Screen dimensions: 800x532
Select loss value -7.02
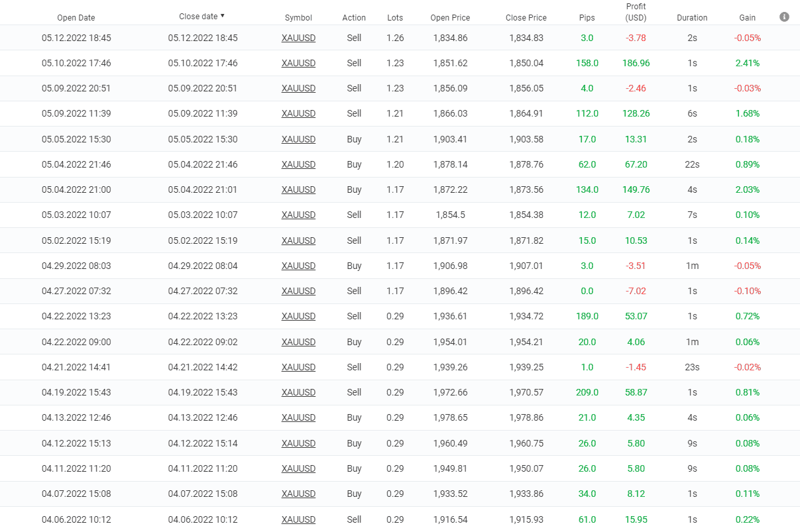tap(636, 291)
